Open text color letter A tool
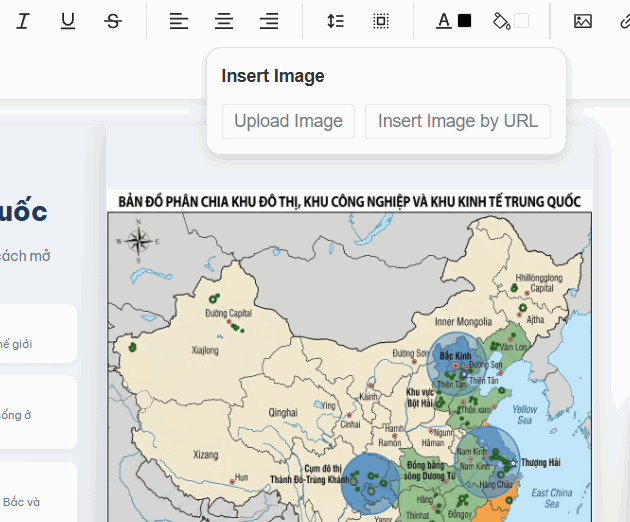 pos(444,21)
